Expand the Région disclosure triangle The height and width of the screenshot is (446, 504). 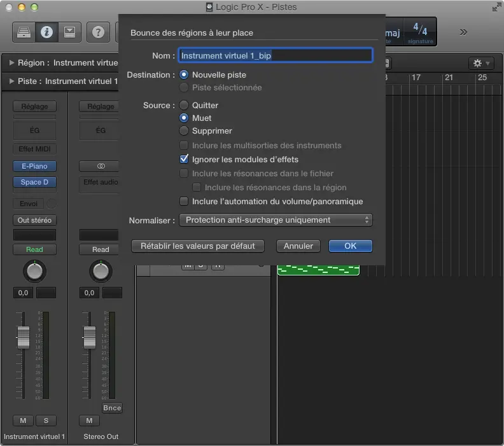[x=11, y=63]
